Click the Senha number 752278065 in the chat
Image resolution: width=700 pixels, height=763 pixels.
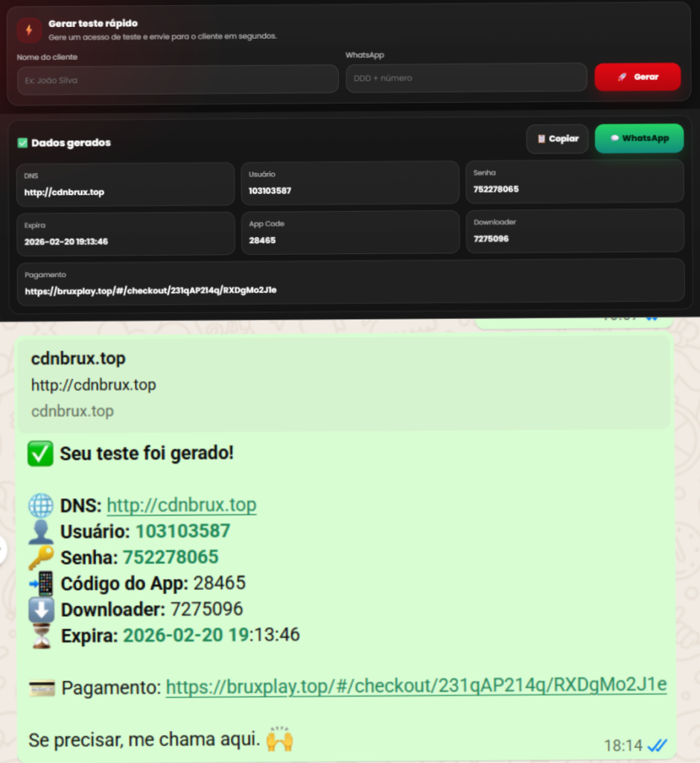click(x=171, y=557)
